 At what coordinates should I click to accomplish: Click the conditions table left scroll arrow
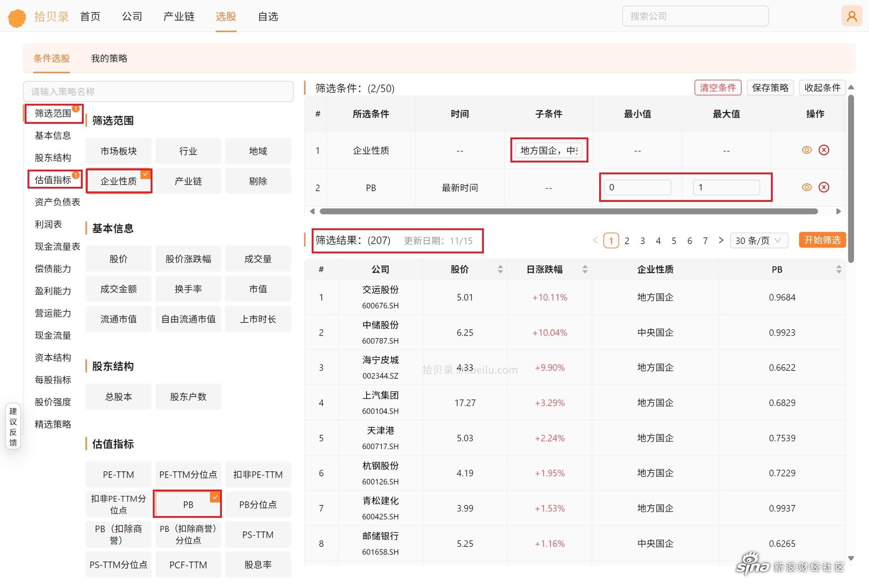point(312,212)
